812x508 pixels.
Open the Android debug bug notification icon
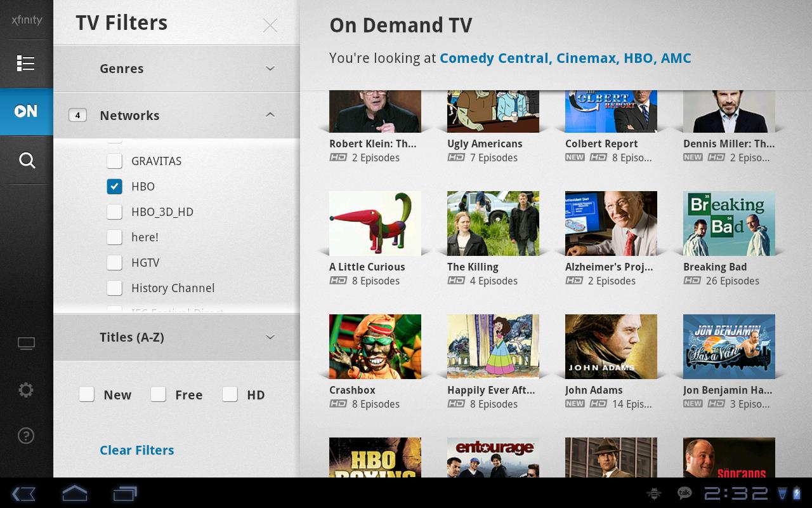click(654, 493)
